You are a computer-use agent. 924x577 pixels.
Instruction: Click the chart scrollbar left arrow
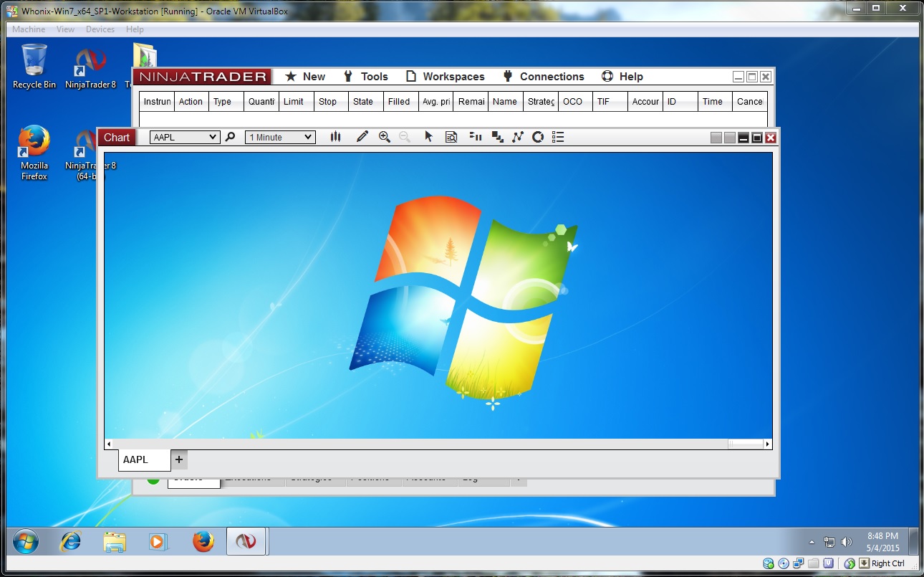[109, 444]
